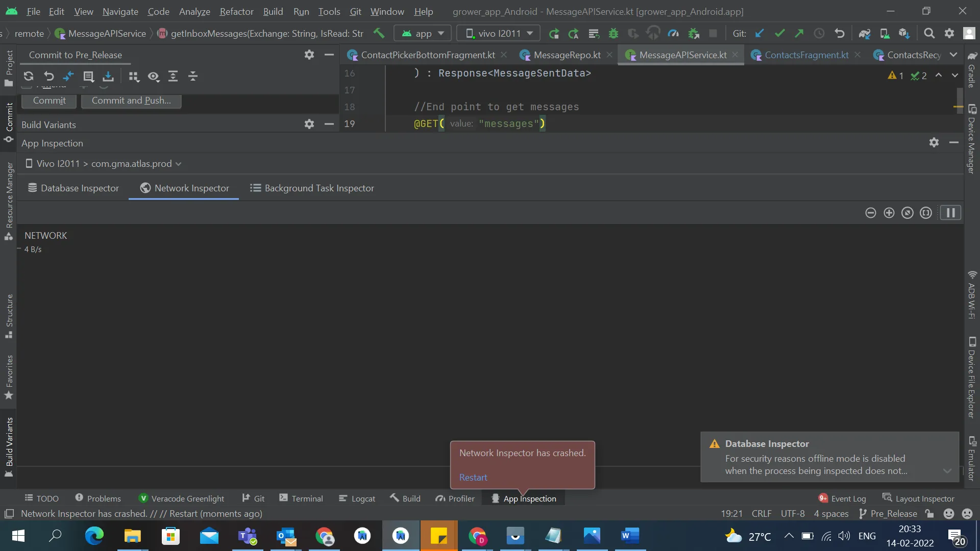
Task: Toggle the pause live button in Network Inspector
Action: 950,213
